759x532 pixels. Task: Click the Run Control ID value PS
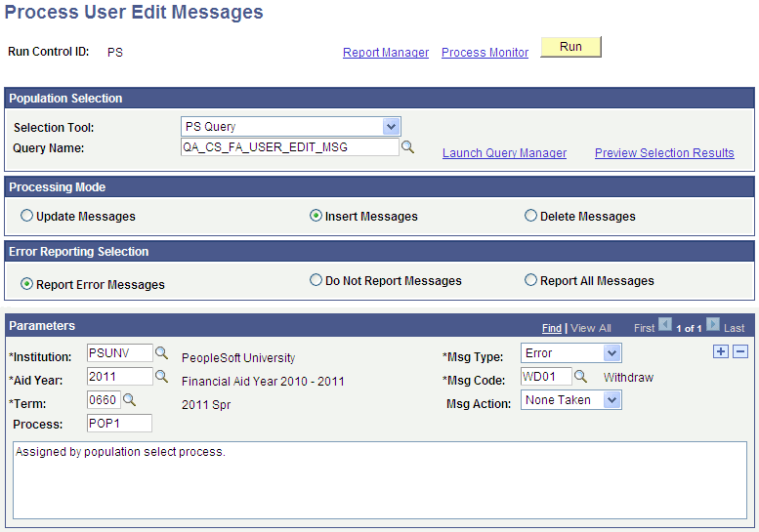click(x=115, y=53)
